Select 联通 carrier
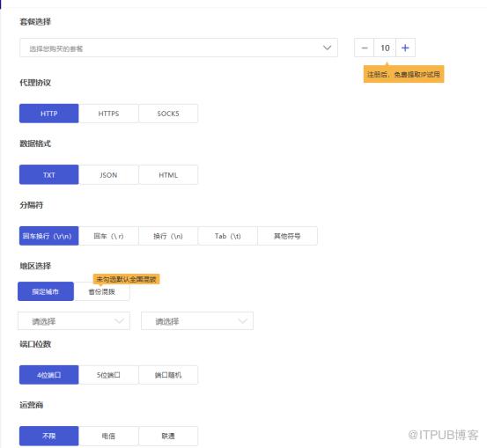 point(168,436)
